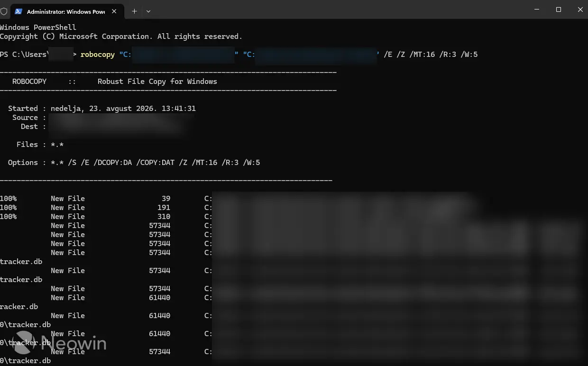The image size is (588, 366).
Task: Click the first 'tracker.db' line
Action: (x=21, y=262)
